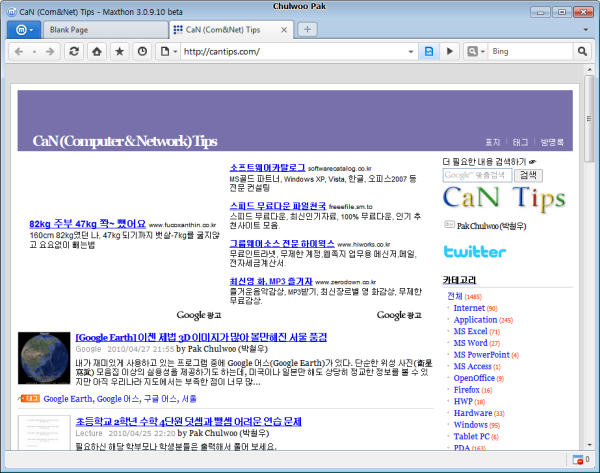Open the 방명록 header link
Viewport: 600px width, 473px height.
click(x=552, y=142)
